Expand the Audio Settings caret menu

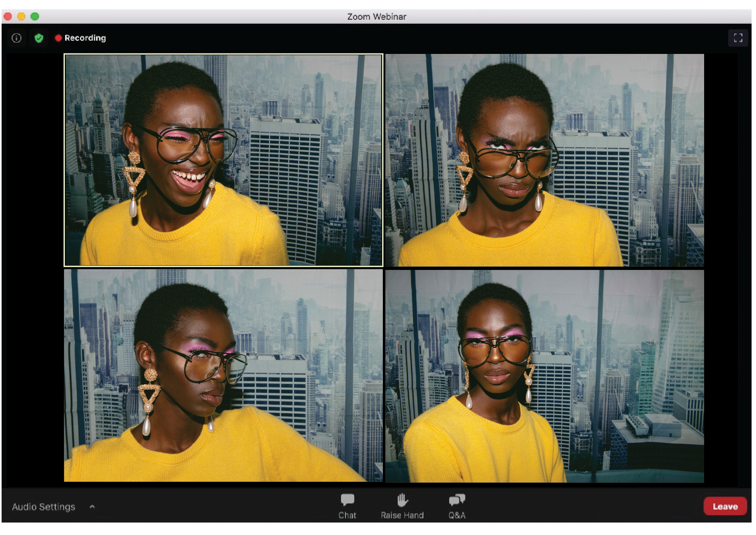92,507
